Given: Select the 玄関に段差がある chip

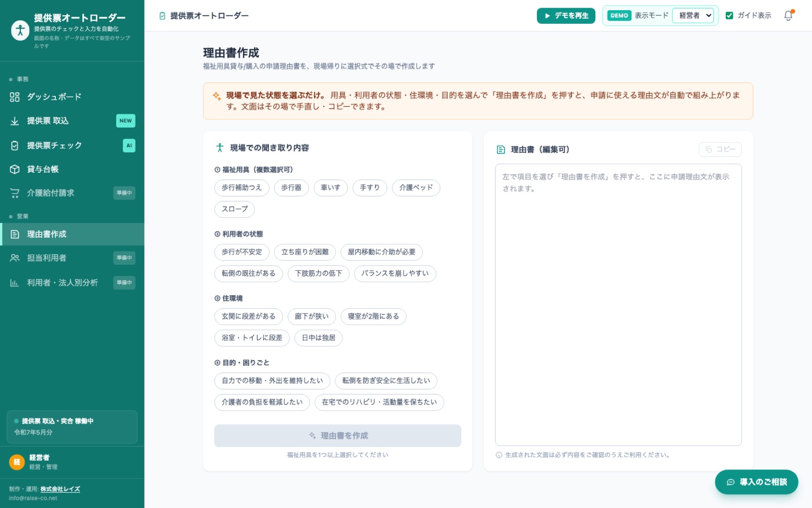Looking at the screenshot, I should [x=249, y=316].
